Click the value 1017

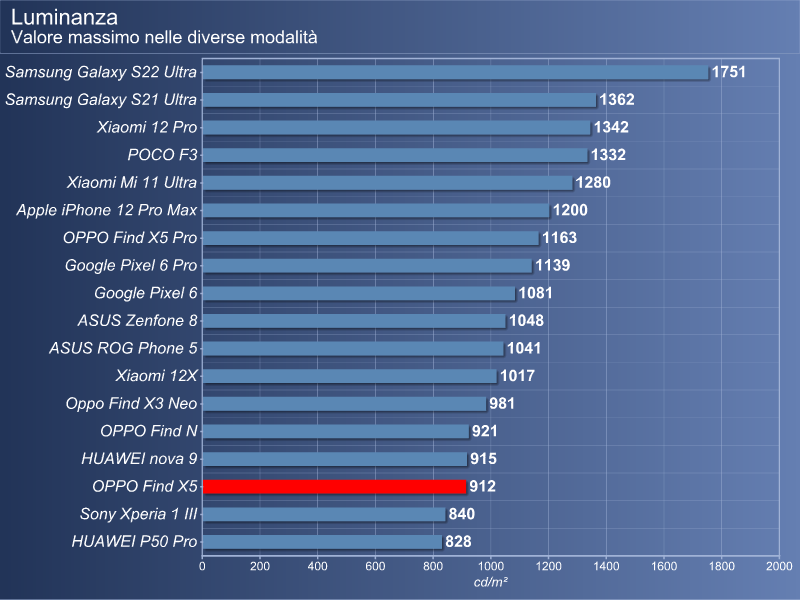click(x=517, y=376)
